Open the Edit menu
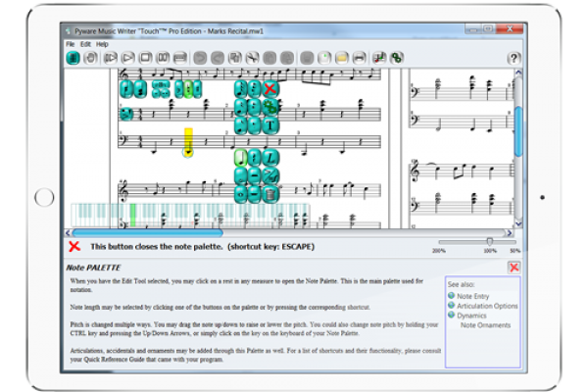The image size is (588, 392). (x=85, y=44)
